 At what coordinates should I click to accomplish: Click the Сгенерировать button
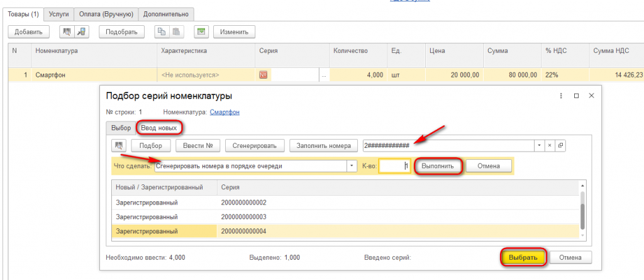[255, 145]
